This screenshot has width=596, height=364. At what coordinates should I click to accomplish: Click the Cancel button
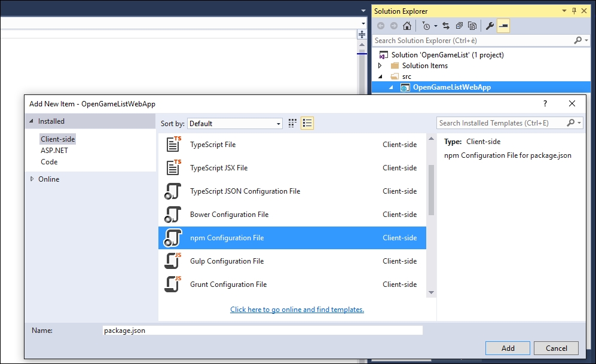coord(556,348)
